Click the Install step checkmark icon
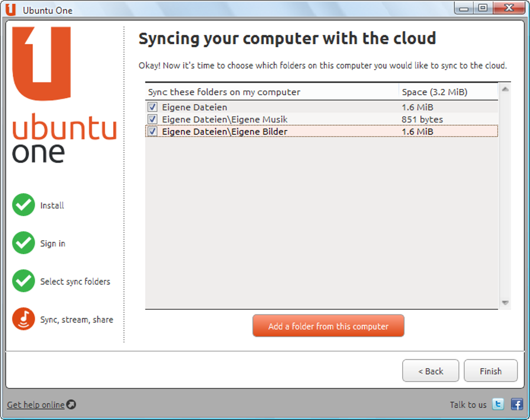This screenshot has height=420, width=530. pos(23,205)
